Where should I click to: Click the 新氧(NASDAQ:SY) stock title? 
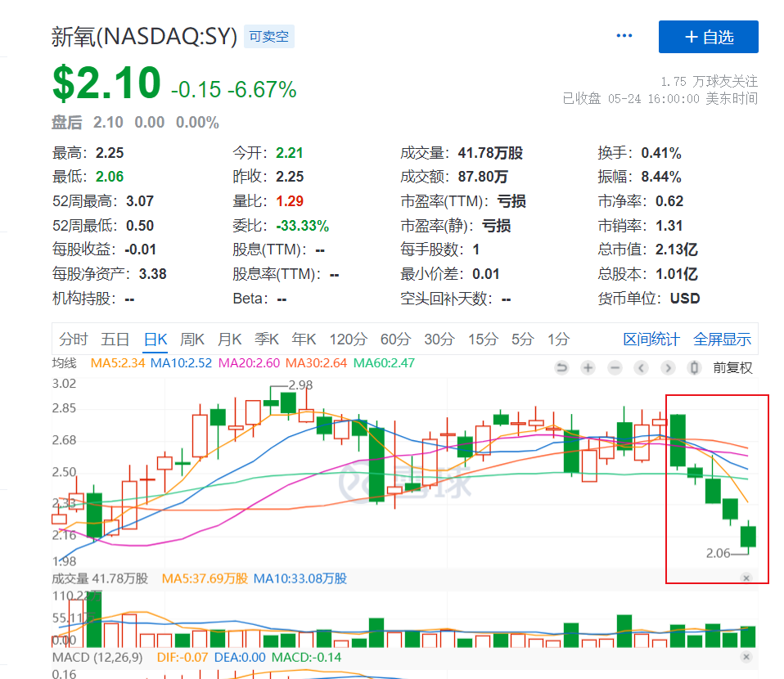(x=145, y=37)
